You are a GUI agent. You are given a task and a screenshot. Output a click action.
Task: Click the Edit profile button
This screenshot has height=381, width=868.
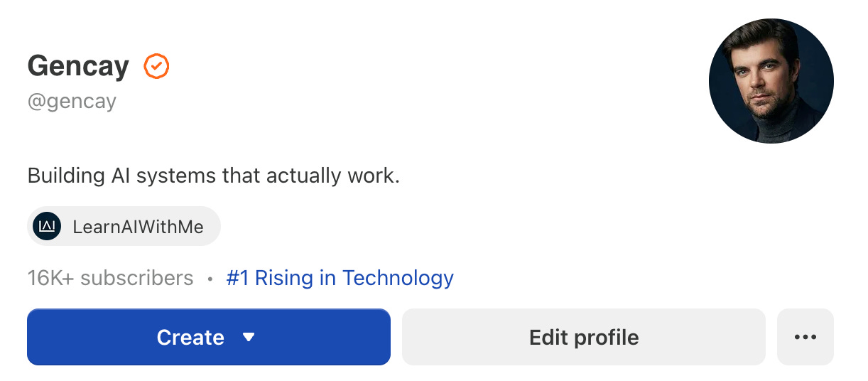584,337
